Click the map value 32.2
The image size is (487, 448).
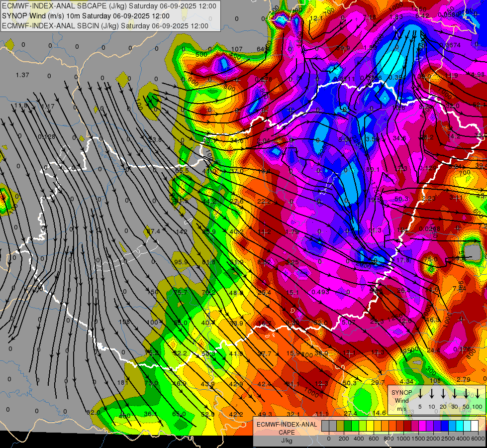180,353
